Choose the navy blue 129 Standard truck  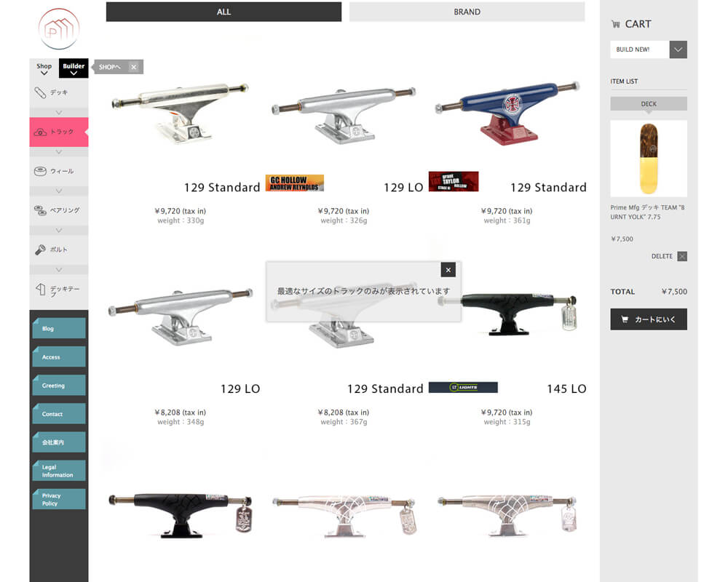(x=507, y=111)
